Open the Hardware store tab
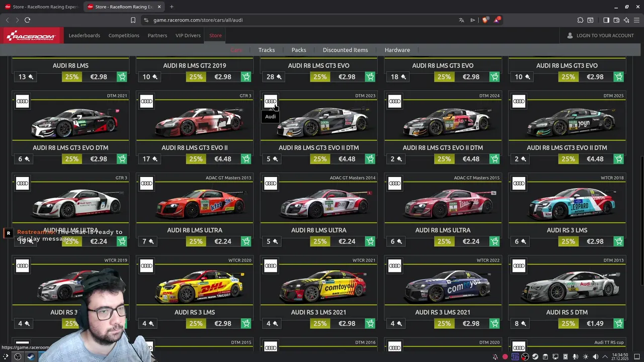644x362 pixels. 397,50
